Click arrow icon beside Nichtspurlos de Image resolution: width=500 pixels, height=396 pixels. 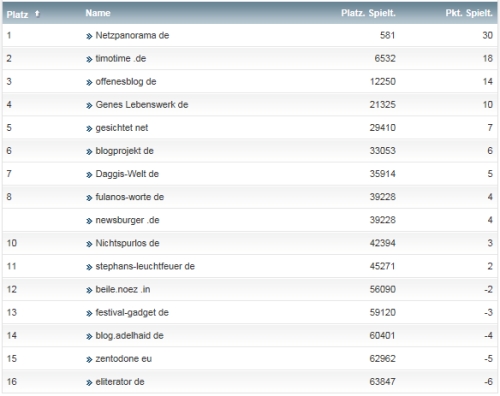(x=89, y=244)
